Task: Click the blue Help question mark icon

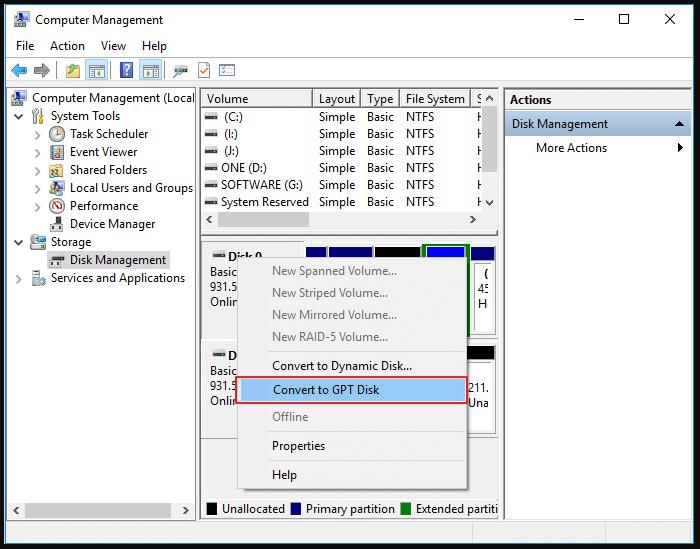Action: pos(126,70)
